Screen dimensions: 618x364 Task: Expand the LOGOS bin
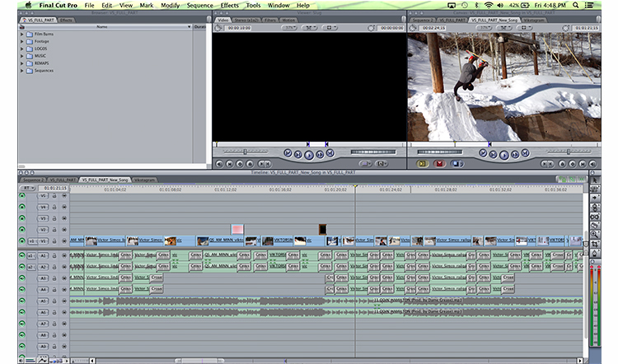pos(22,49)
